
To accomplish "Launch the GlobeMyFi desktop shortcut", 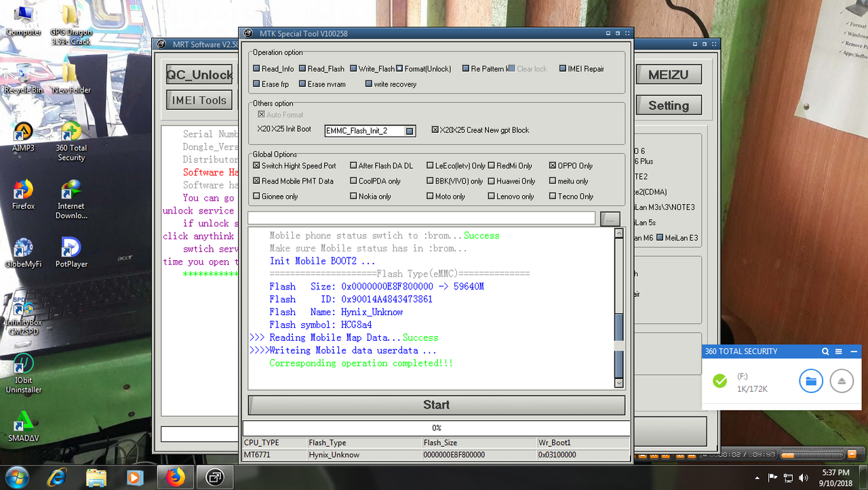I will click(x=23, y=253).
